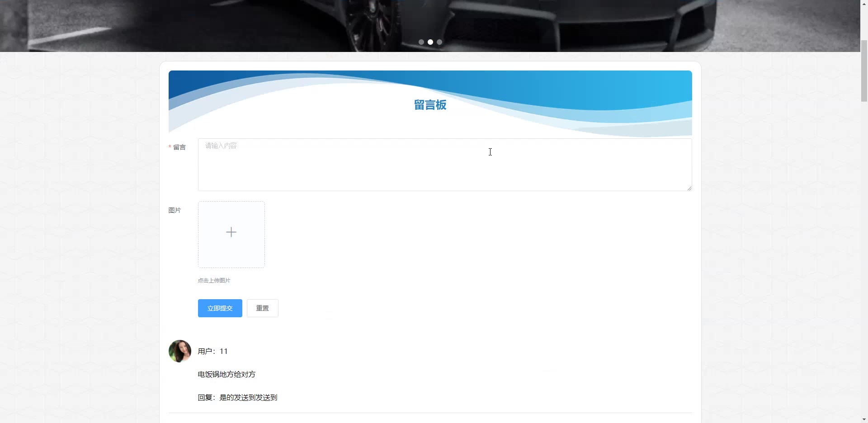868x423 pixels.
Task: Click the textarea resize handle corner
Action: 689,188
